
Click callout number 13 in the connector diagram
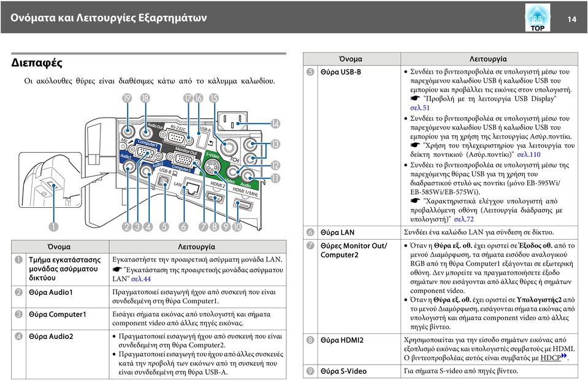pos(275,144)
